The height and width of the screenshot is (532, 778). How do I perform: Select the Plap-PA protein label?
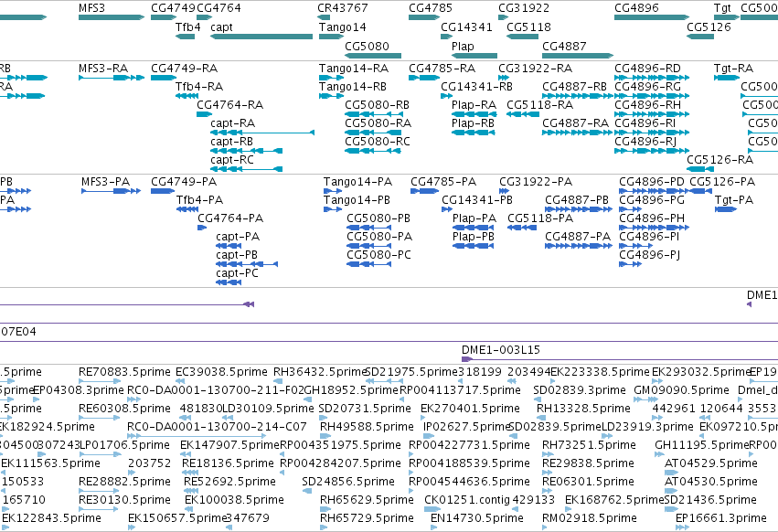(474, 218)
